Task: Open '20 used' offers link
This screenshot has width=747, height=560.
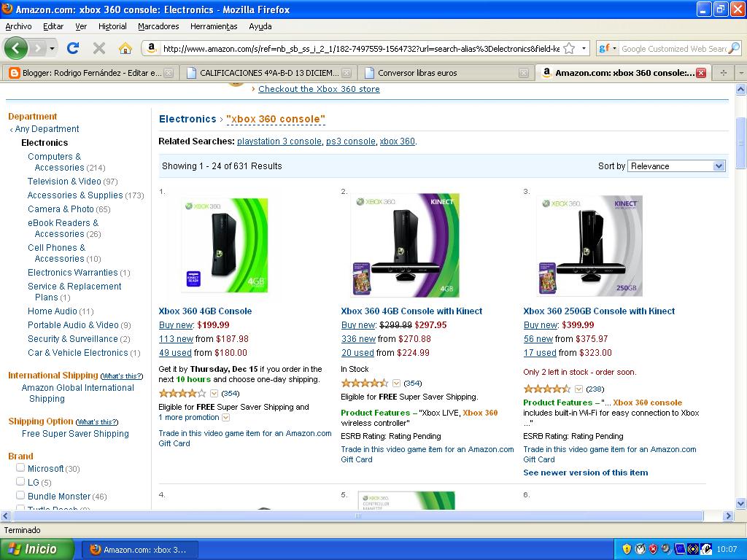Action: pos(357,353)
